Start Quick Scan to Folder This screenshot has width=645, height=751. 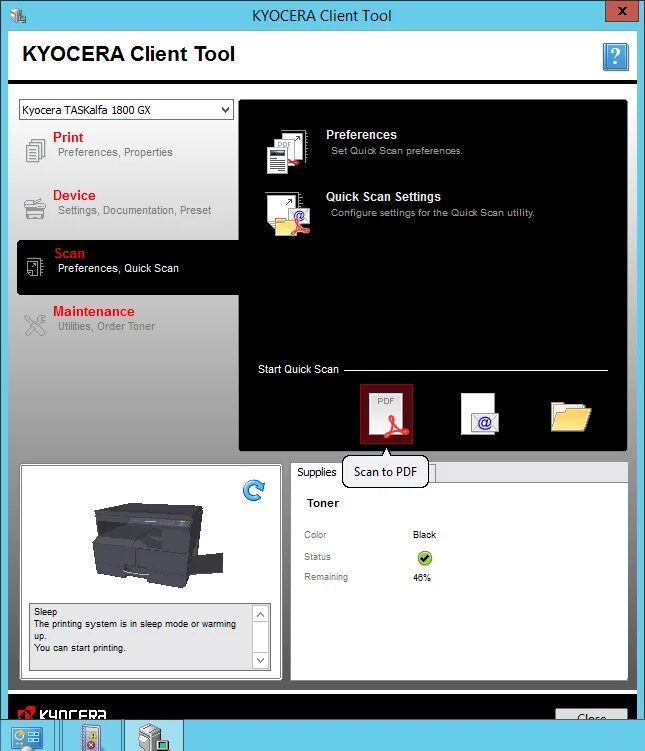coord(571,416)
